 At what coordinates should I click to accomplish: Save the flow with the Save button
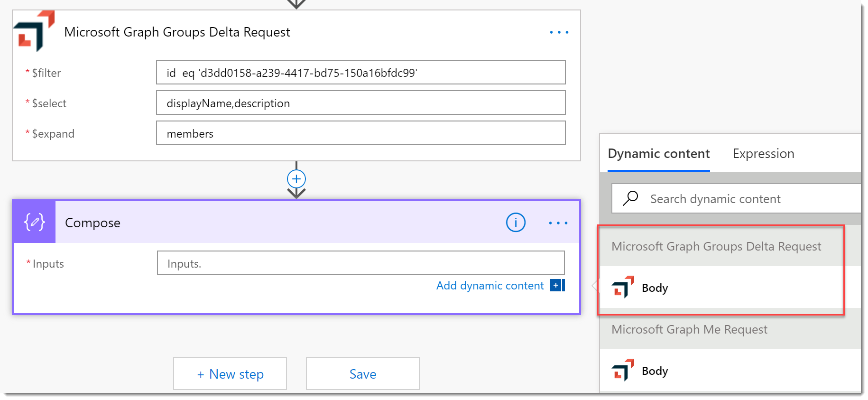click(363, 374)
